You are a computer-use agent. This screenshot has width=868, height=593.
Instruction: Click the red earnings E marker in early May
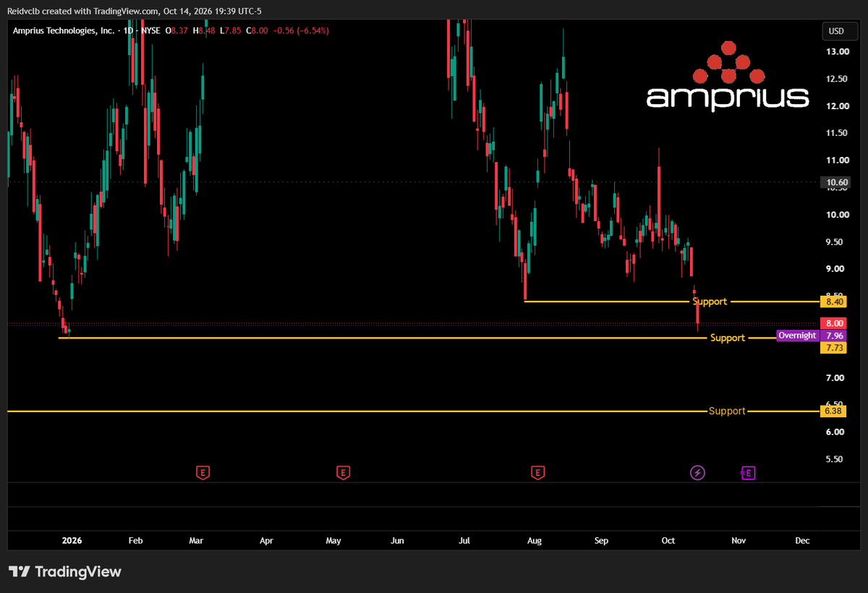pos(343,473)
